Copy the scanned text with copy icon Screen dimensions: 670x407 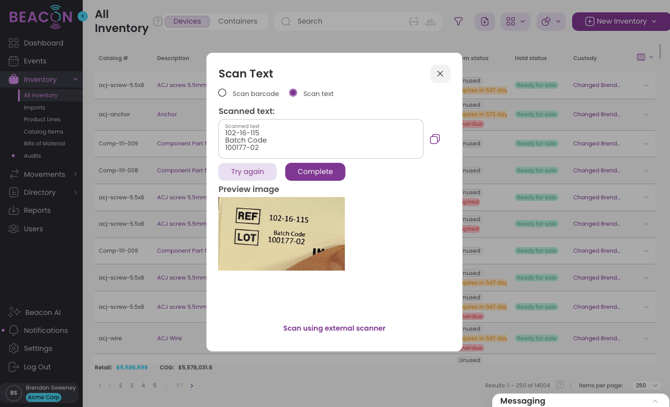(x=435, y=139)
